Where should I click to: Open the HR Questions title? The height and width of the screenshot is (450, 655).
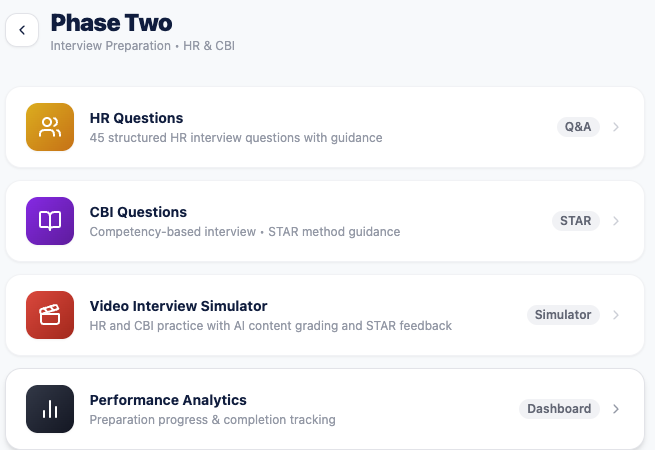coord(136,118)
